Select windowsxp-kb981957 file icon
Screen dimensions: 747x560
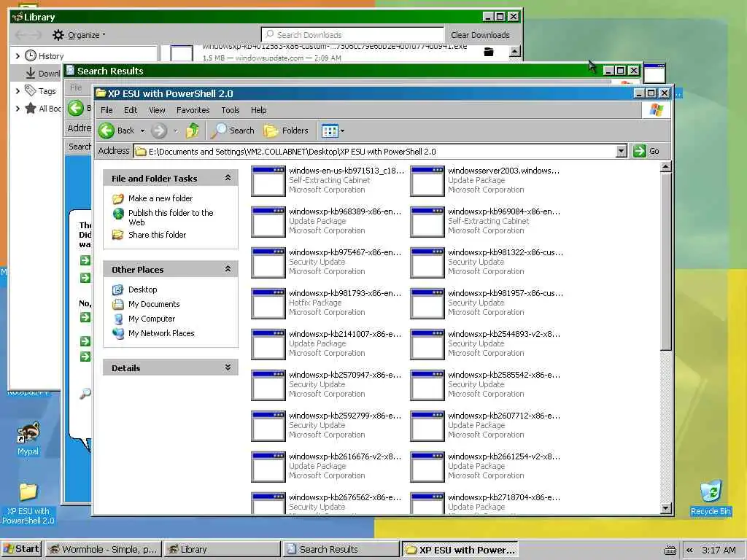click(427, 303)
